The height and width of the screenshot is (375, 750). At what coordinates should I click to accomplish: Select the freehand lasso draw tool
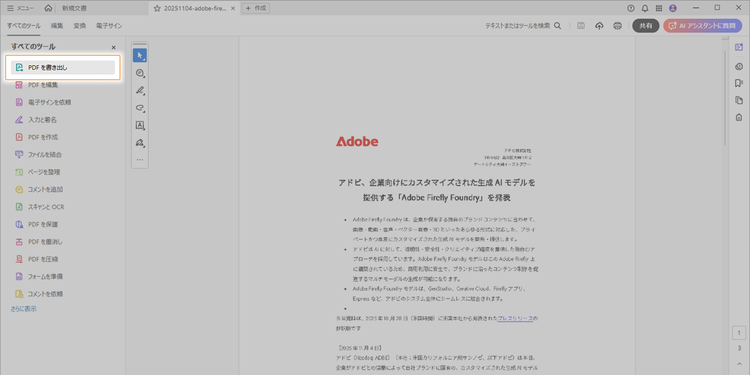[140, 108]
